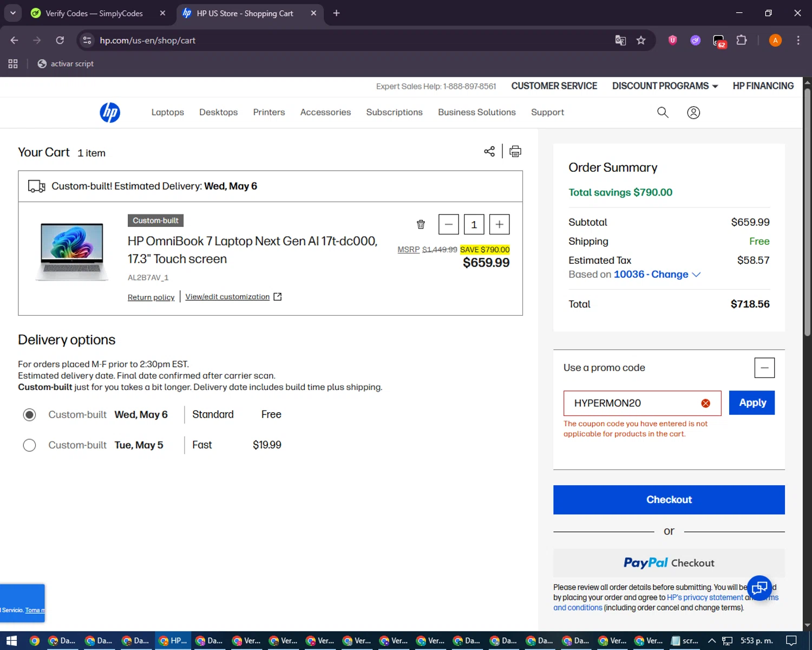Remove OmniBook laptop using trash icon

point(421,224)
